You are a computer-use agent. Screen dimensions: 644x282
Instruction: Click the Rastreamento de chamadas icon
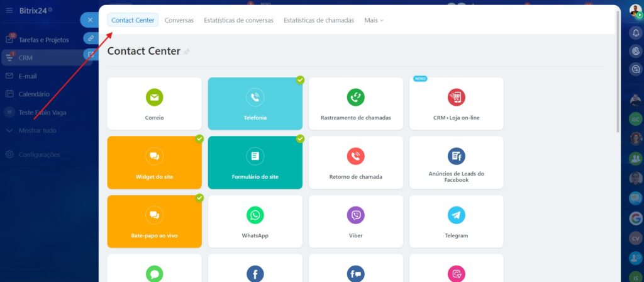pyautogui.click(x=355, y=98)
